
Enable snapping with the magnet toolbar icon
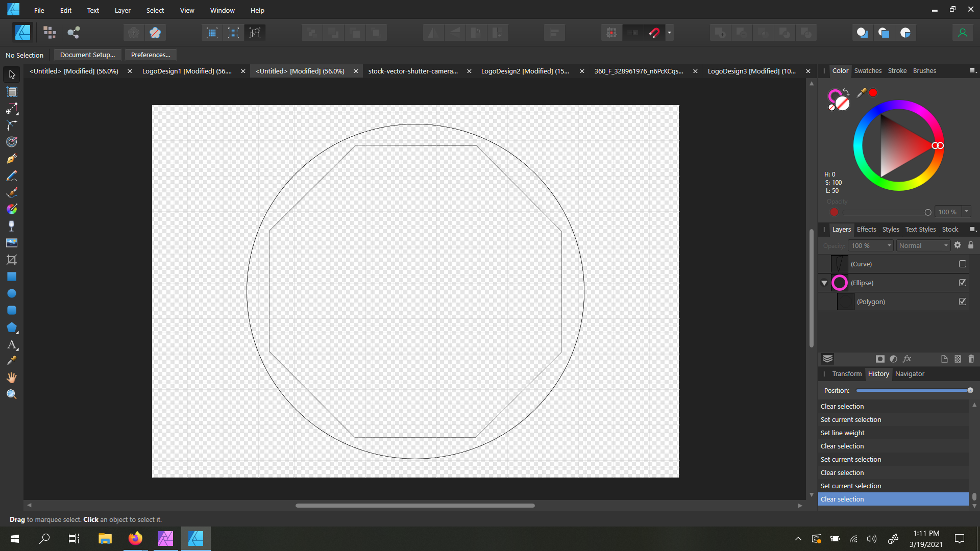(655, 32)
